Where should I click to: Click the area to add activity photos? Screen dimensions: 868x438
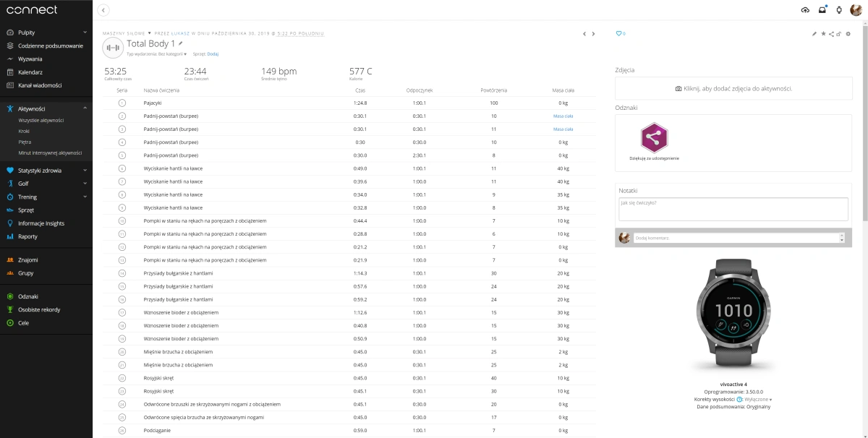pos(733,88)
